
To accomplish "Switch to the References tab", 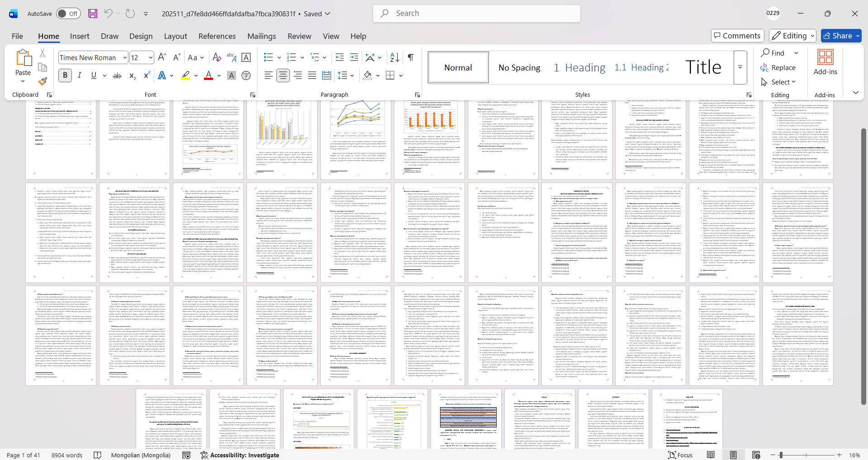I will tap(217, 36).
